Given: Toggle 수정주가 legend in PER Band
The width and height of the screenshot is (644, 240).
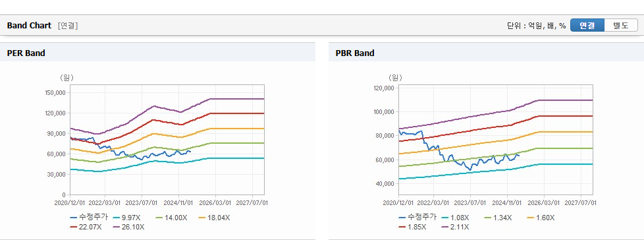Looking at the screenshot, I should (x=89, y=218).
